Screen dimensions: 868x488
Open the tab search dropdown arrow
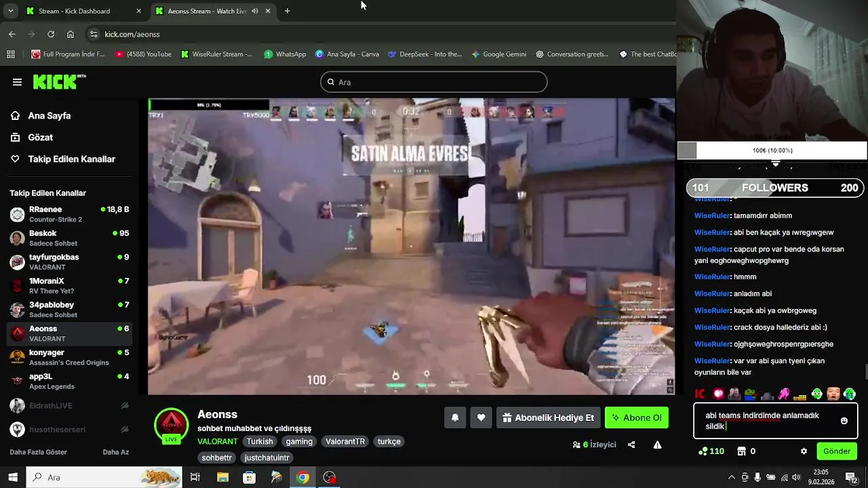pos(10,11)
